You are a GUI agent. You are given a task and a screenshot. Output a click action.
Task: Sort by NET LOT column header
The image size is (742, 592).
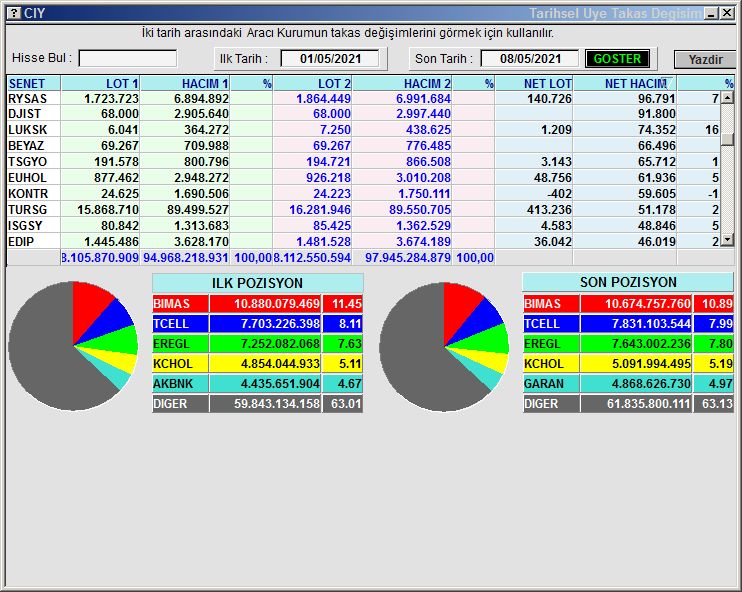(x=534, y=83)
